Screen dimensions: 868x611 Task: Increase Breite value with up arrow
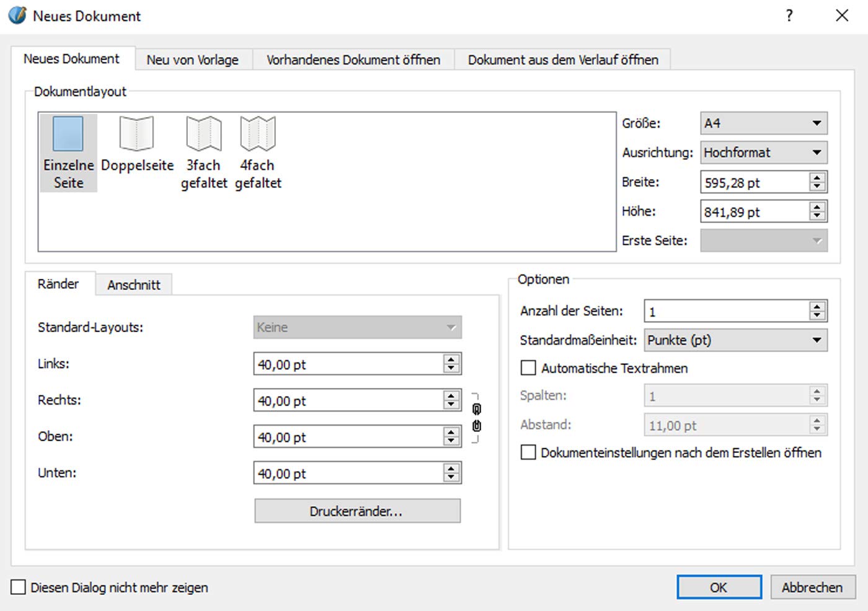(817, 178)
